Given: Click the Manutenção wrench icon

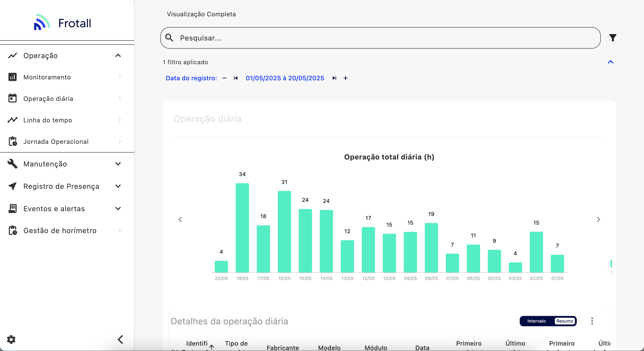Looking at the screenshot, I should 13,164.
